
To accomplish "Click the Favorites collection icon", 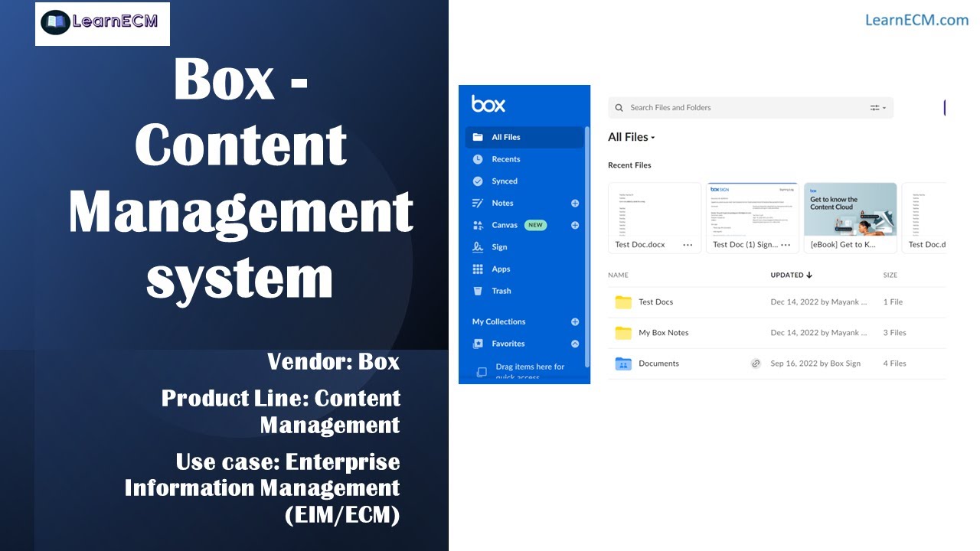I will [478, 344].
